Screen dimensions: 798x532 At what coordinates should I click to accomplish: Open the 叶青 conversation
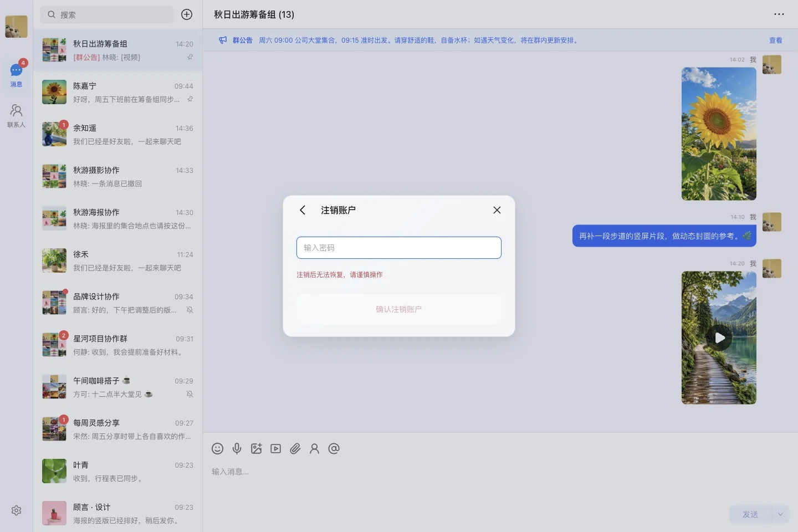117,471
